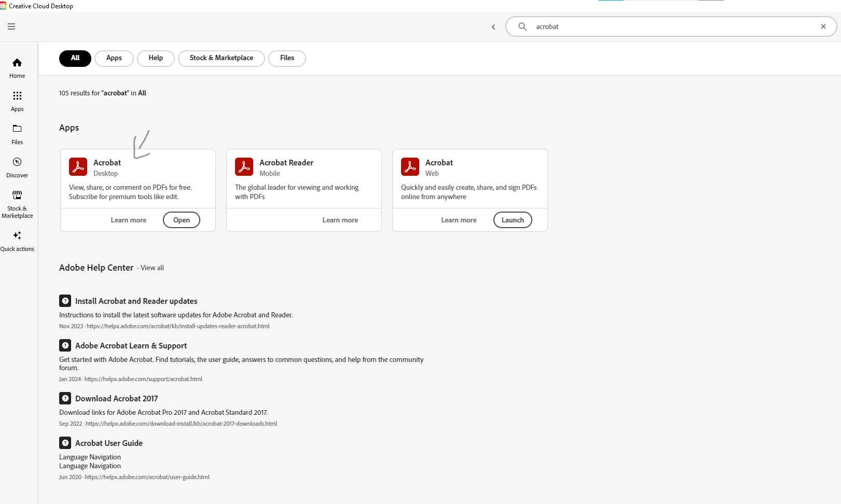
Task: Click in the search field containing acrobat
Action: (x=671, y=26)
